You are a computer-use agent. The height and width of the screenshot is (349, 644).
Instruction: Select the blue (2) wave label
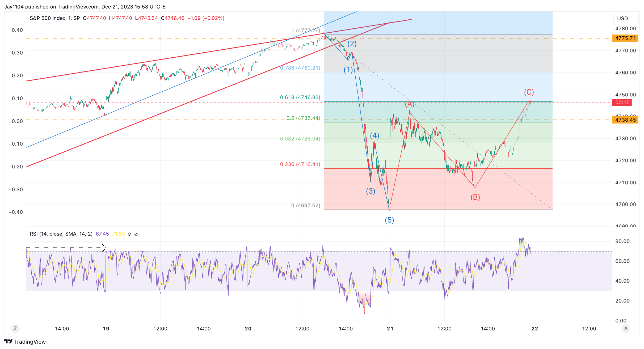coord(352,43)
